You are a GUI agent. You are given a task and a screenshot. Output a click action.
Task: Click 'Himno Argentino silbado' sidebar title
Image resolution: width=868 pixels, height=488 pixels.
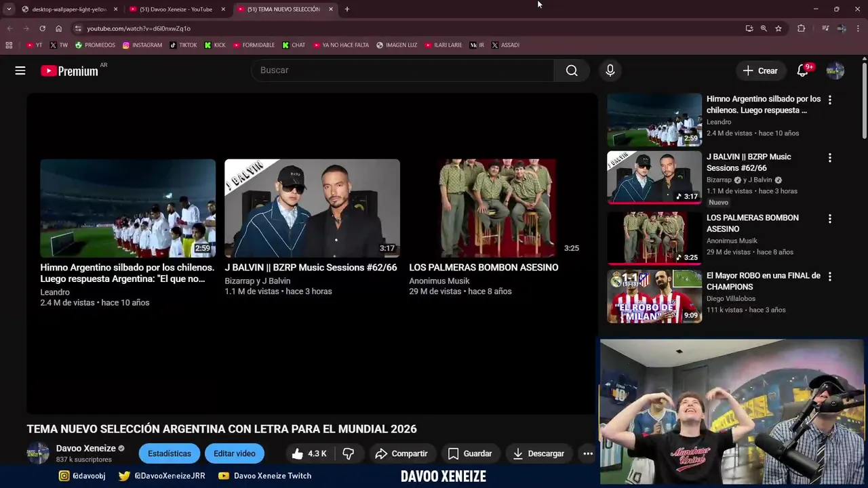(x=764, y=104)
